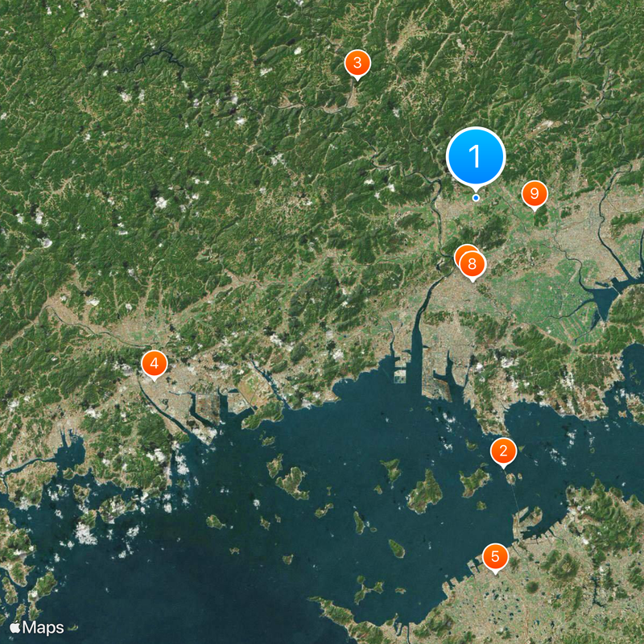The width and height of the screenshot is (644, 644).
Task: Click the gridded reclaimed land beside the harbor channel
Action: 399,376
